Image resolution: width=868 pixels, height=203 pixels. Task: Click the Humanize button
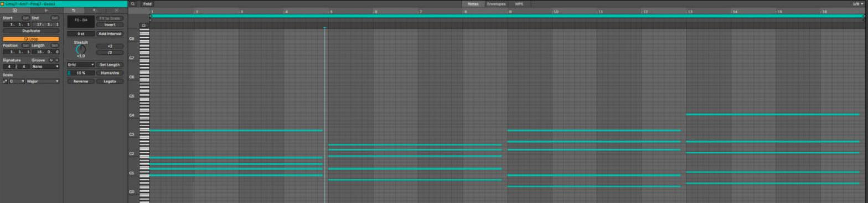click(110, 73)
